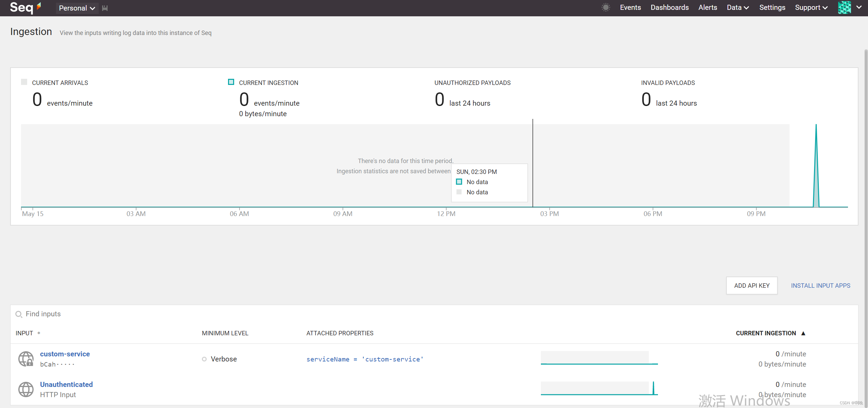Click the custom-service ingestion sparkline
This screenshot has height=408, width=868.
tap(599, 358)
